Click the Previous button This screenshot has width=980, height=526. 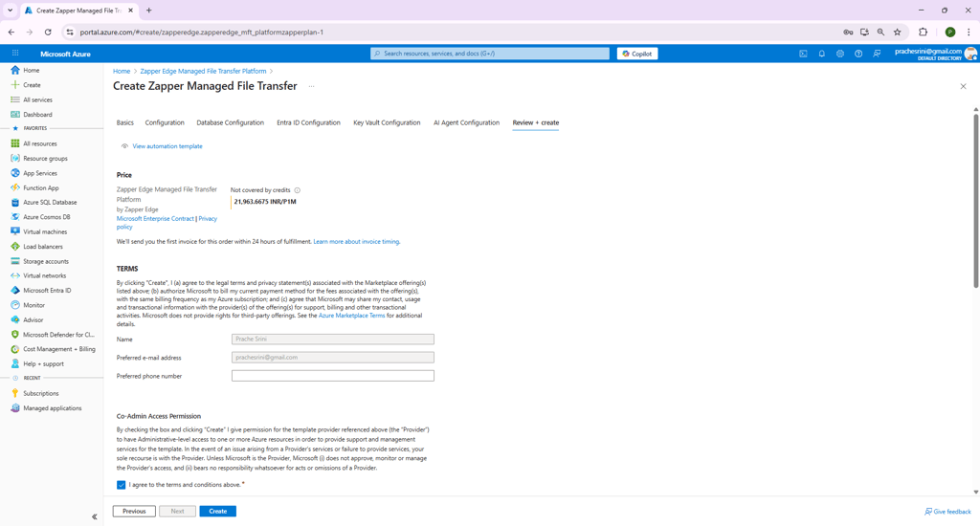(134, 511)
